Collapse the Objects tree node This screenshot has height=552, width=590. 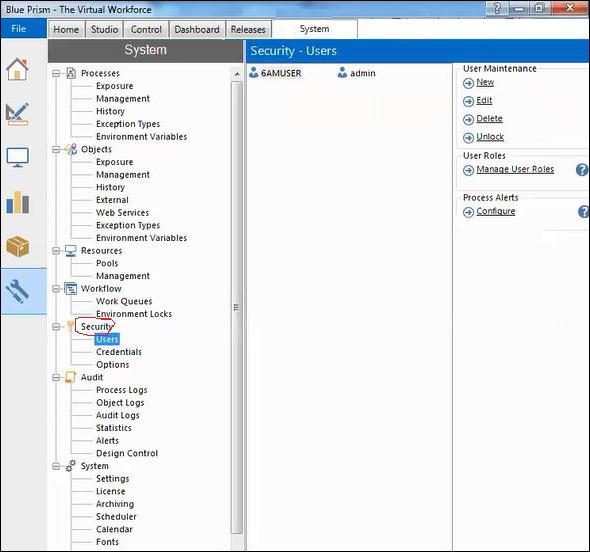(x=56, y=150)
